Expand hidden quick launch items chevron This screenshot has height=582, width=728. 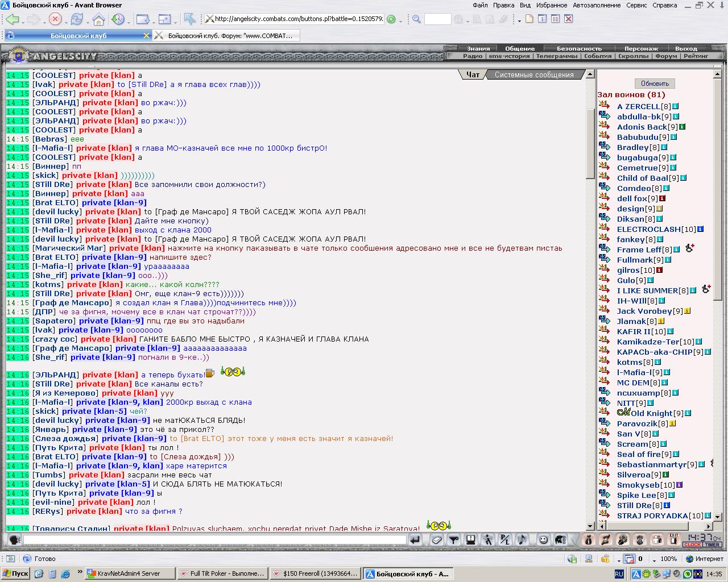(80, 572)
